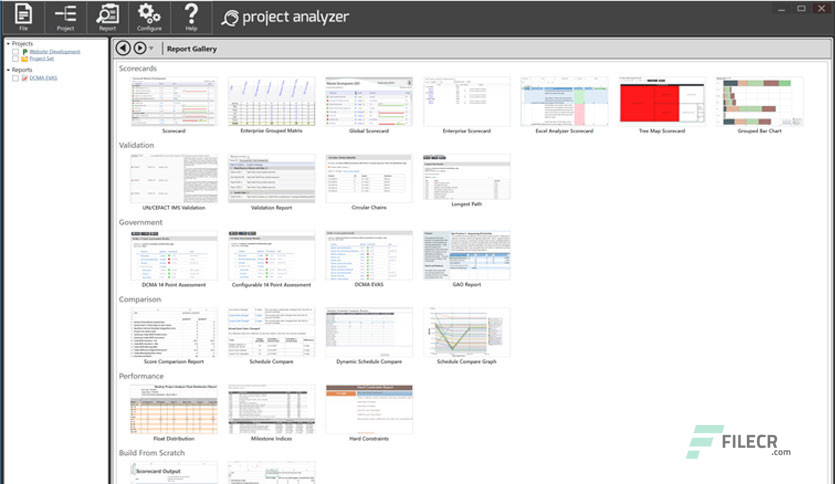Open the Grouped Bar Chart report
The height and width of the screenshot is (484, 836).
pyautogui.click(x=759, y=101)
